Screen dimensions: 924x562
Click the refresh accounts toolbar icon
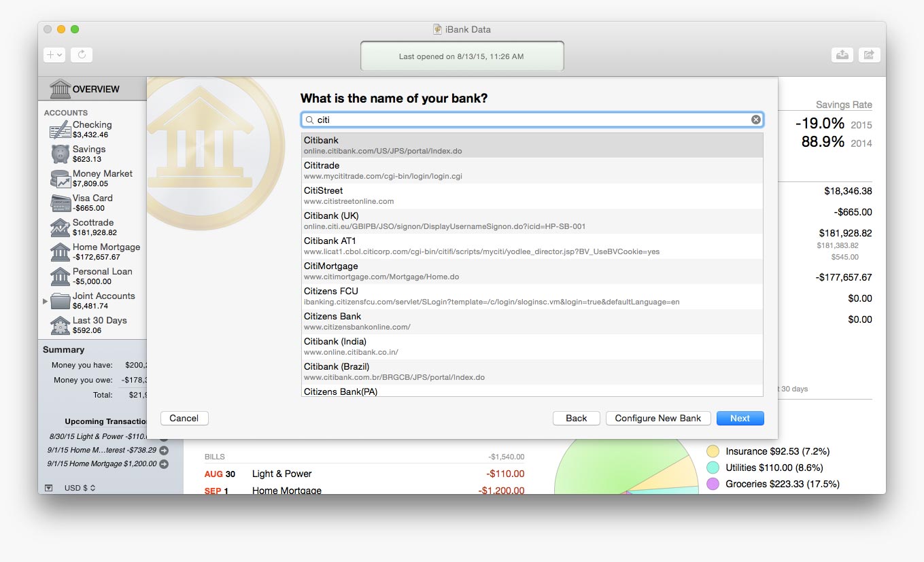point(82,55)
